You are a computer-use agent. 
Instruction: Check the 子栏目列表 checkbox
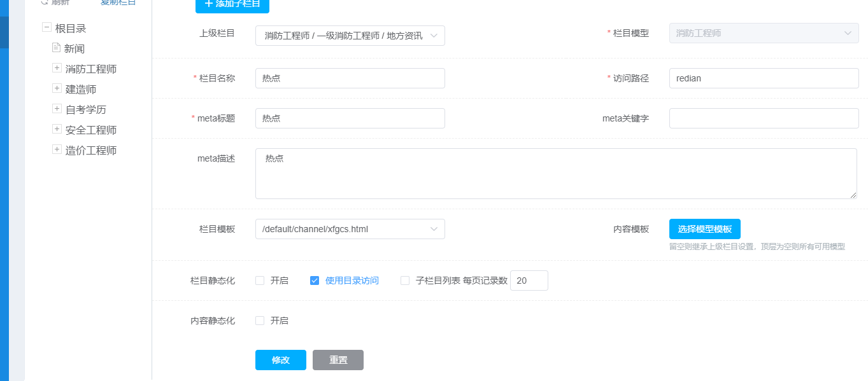click(405, 281)
